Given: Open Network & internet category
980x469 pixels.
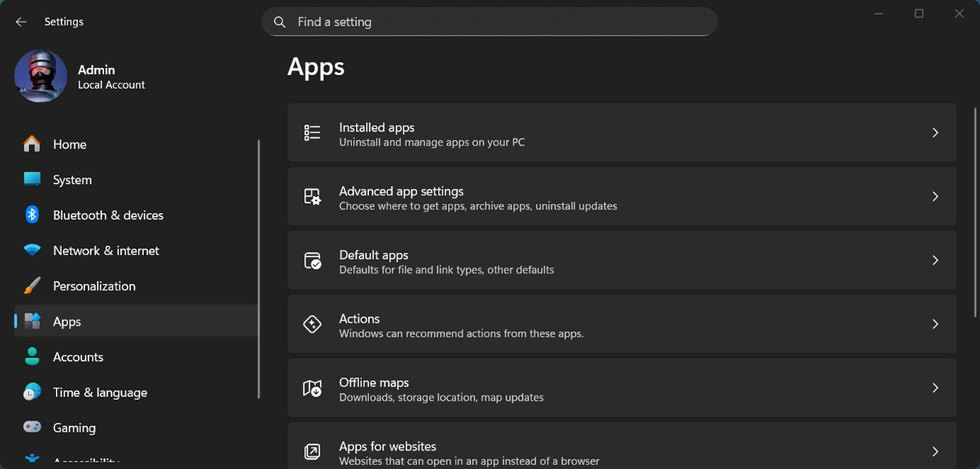Looking at the screenshot, I should (136, 251).
